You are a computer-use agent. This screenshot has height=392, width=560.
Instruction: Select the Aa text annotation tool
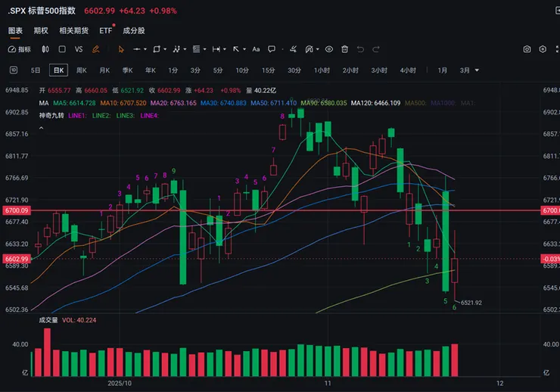pos(257,49)
